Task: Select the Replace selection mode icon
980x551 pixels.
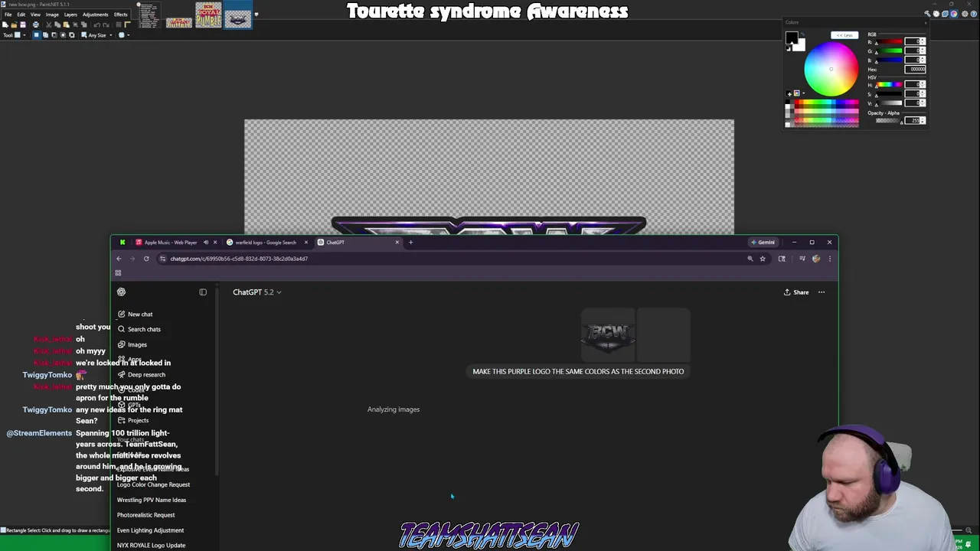Action: point(36,35)
